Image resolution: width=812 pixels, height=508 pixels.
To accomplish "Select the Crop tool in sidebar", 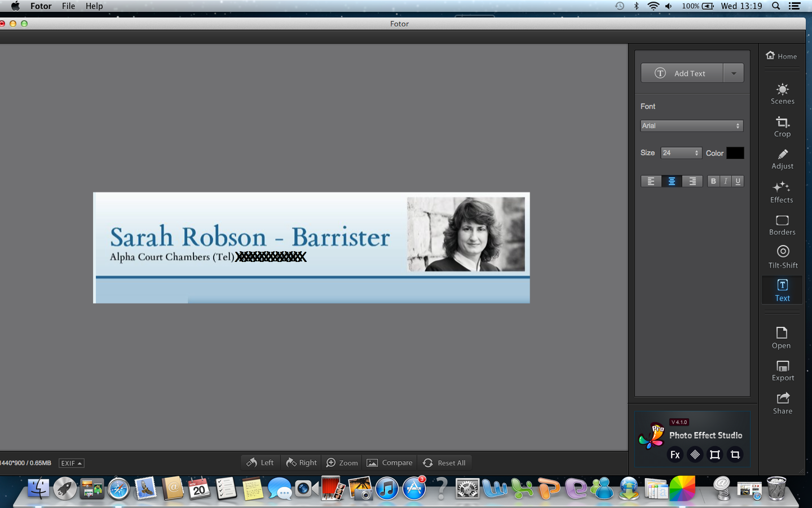I will coord(782,127).
